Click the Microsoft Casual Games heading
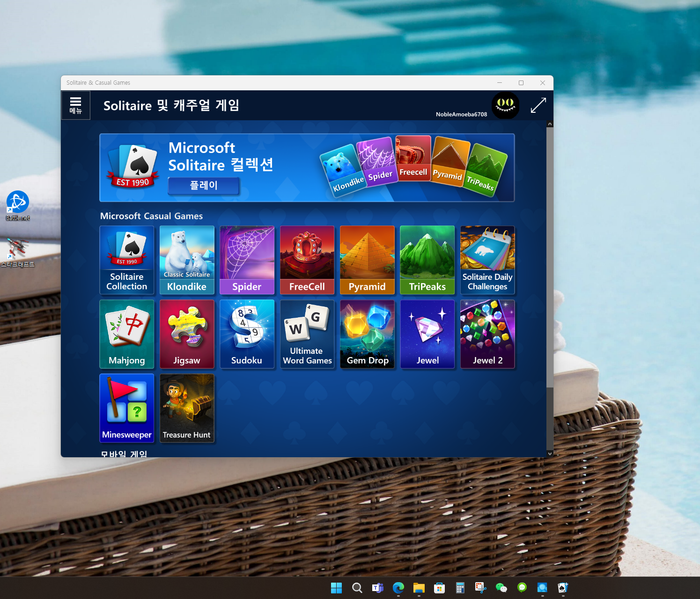 [151, 216]
